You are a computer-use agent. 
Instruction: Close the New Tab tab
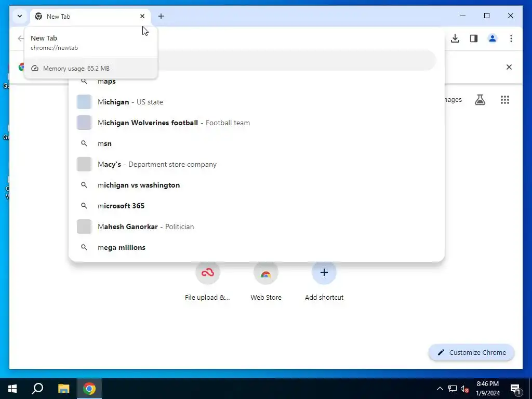pyautogui.click(x=142, y=16)
